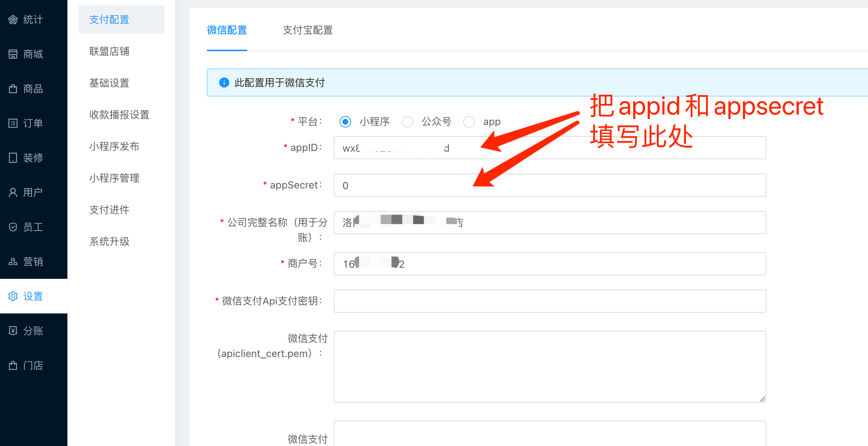Click the 营销 label in main sidebar

pos(33,262)
